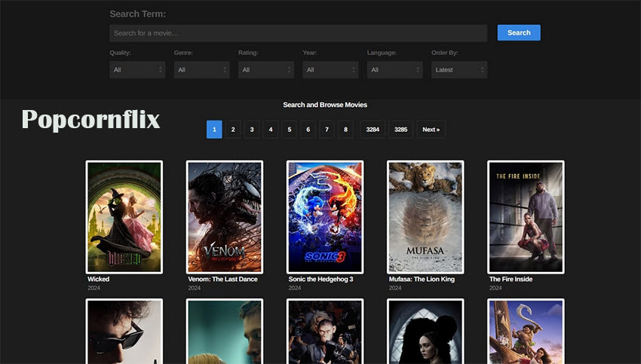Click the 'Search and Browse Movies' heading
The height and width of the screenshot is (364, 641).
[325, 105]
